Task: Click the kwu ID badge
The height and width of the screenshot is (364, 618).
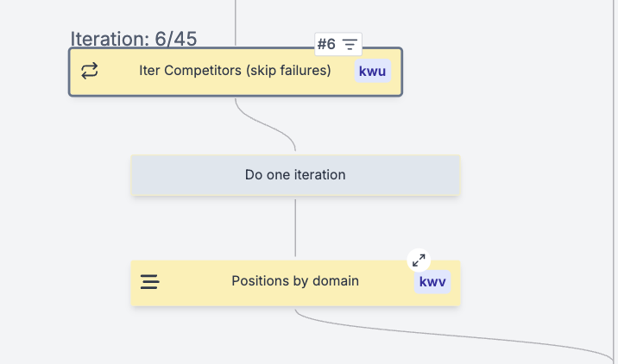Action: coord(373,72)
